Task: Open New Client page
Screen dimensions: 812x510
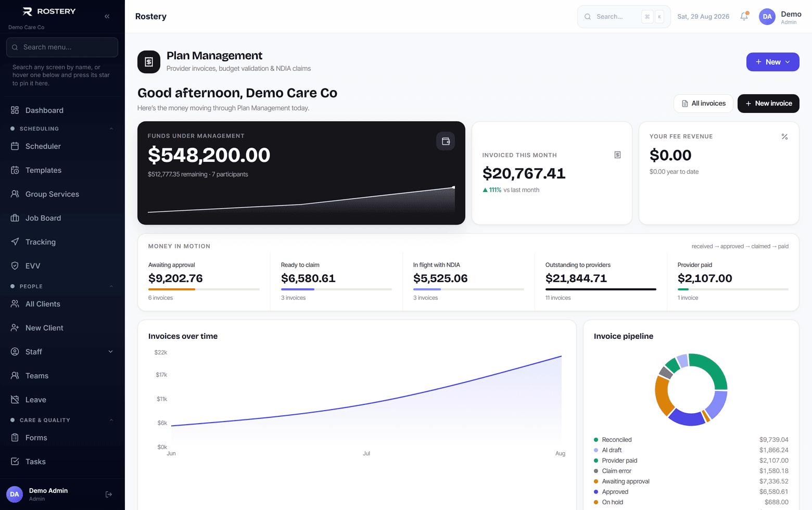Action: [x=62, y=328]
